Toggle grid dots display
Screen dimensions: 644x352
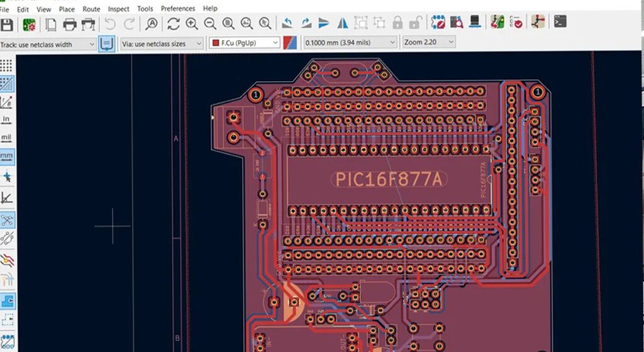pos(6,65)
